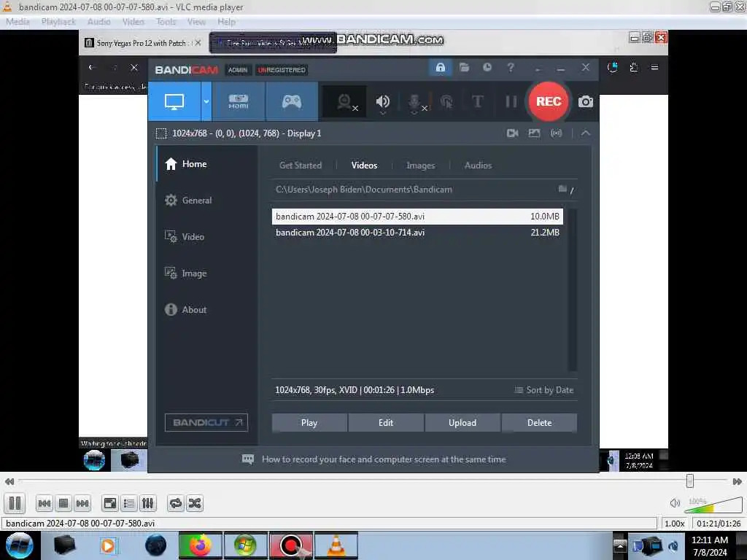Open Firefox from the Windows taskbar

pyautogui.click(x=200, y=545)
